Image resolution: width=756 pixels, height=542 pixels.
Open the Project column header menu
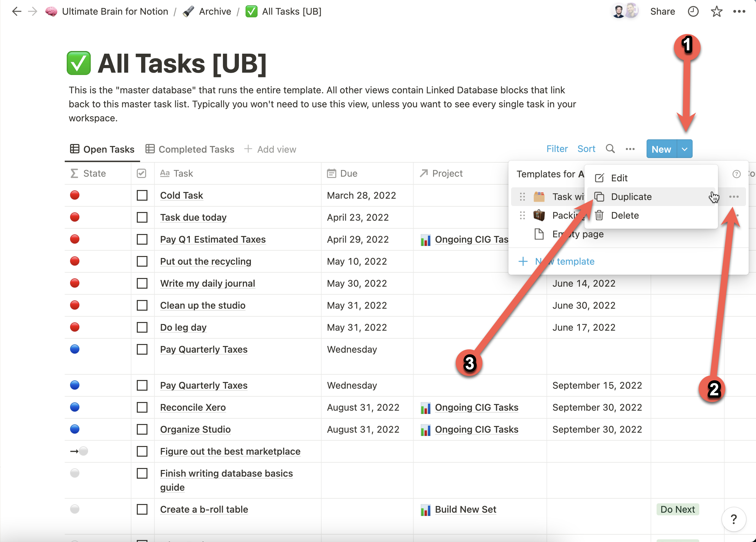coord(461,173)
